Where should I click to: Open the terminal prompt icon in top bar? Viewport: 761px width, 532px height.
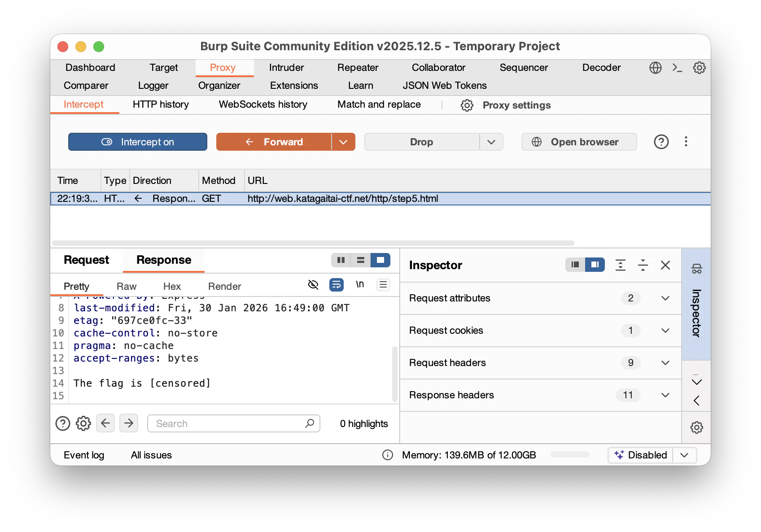pos(677,68)
